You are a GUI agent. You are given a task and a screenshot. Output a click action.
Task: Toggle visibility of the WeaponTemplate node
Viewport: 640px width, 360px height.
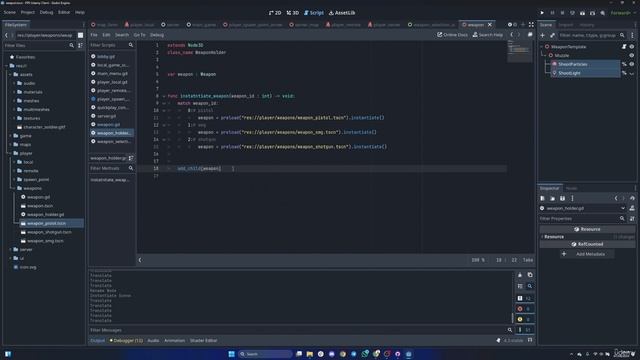coord(632,47)
